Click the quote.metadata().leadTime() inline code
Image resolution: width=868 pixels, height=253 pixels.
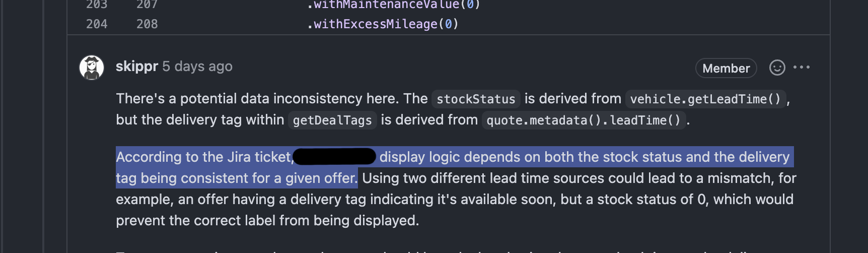click(583, 120)
